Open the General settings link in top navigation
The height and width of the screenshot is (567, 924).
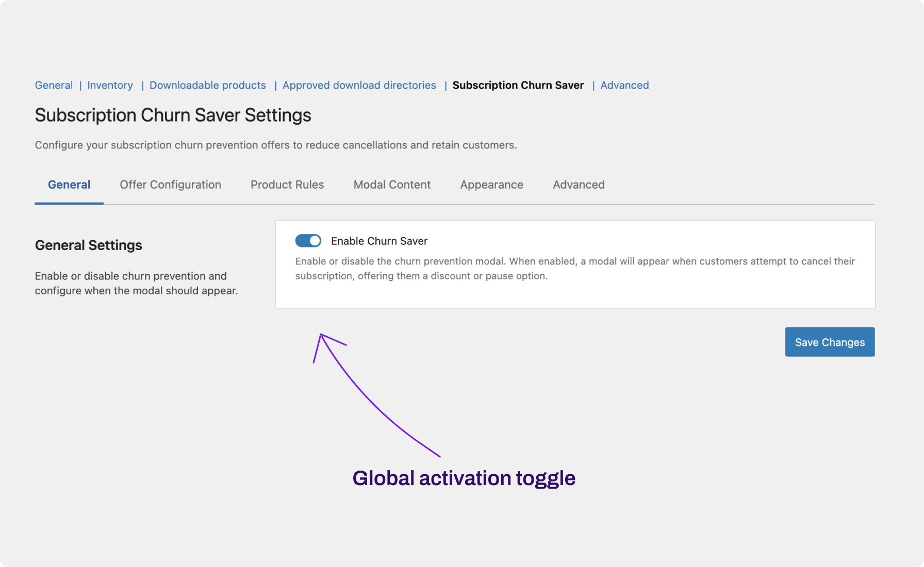54,85
